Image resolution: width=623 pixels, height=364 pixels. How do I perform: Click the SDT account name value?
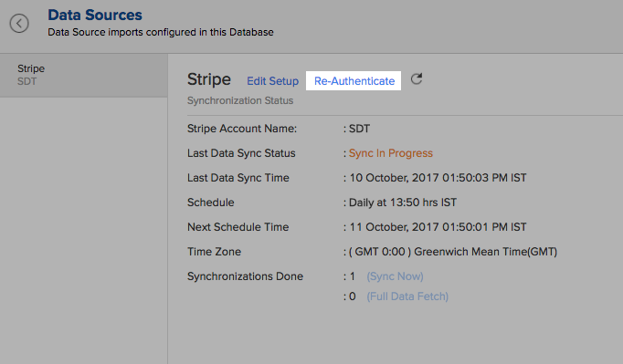point(359,129)
